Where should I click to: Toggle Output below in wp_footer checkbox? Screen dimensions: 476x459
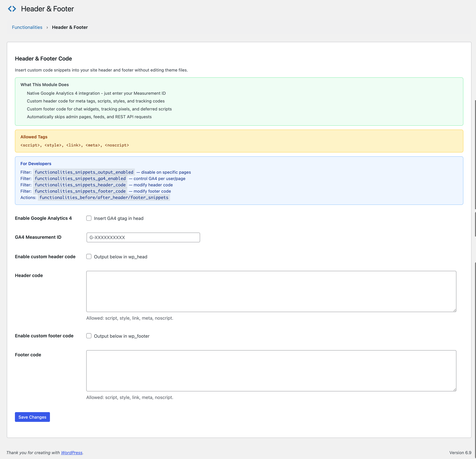pos(89,336)
